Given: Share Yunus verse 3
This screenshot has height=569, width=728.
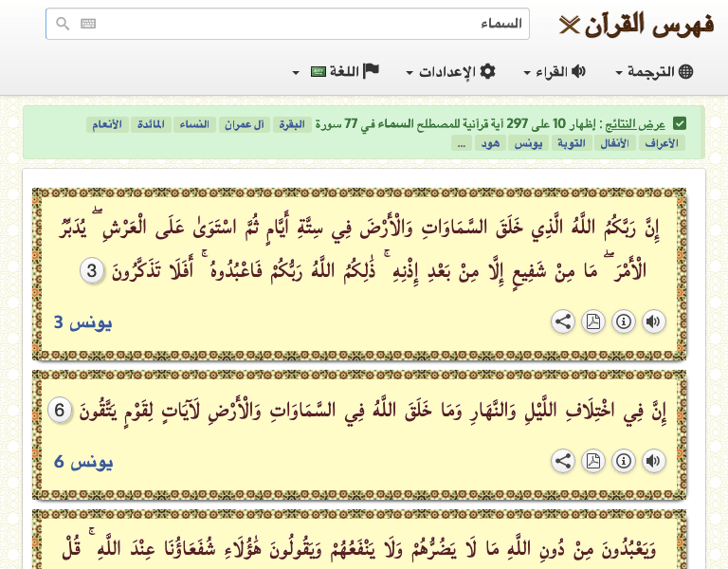Looking at the screenshot, I should 563,321.
